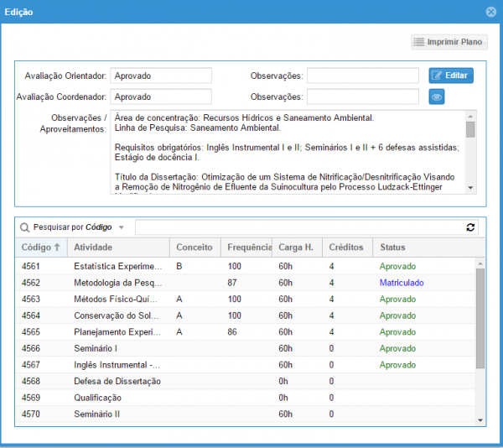
Task: Click the eye icon beside Coordenador observations
Action: click(437, 96)
